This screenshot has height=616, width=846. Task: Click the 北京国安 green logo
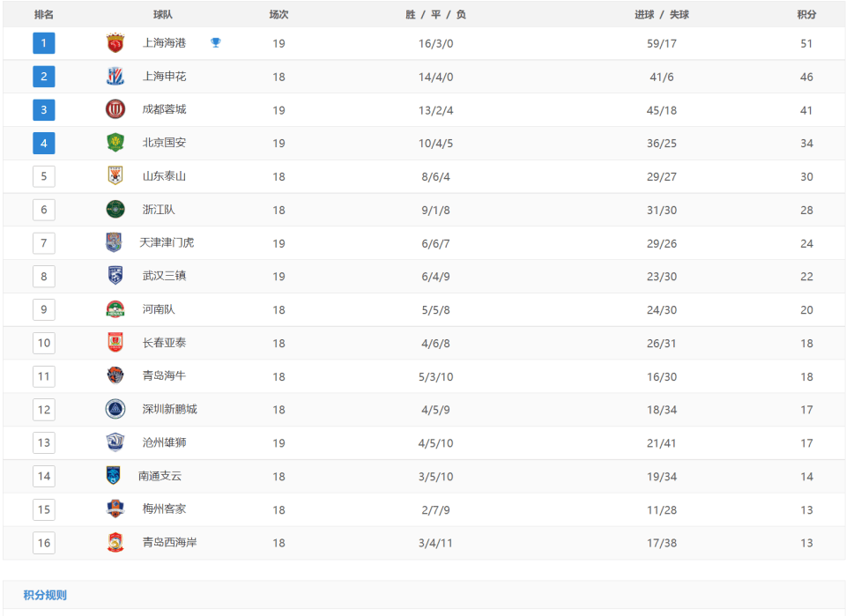point(115,143)
